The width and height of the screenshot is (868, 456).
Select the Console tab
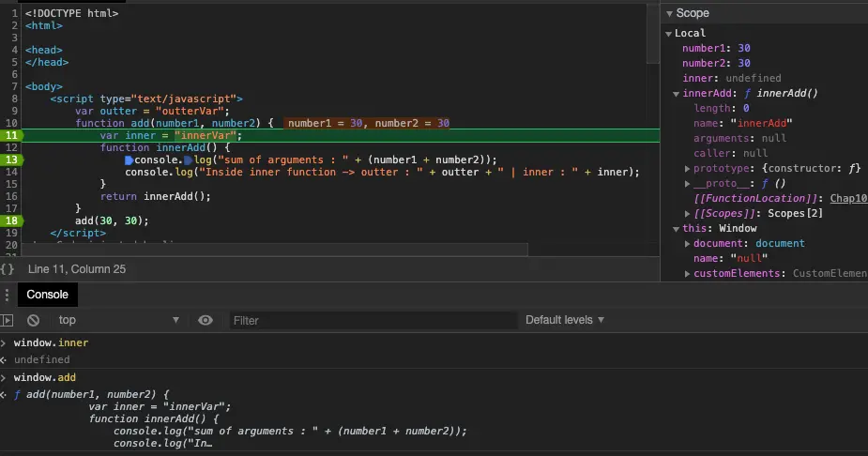pyautogui.click(x=48, y=295)
